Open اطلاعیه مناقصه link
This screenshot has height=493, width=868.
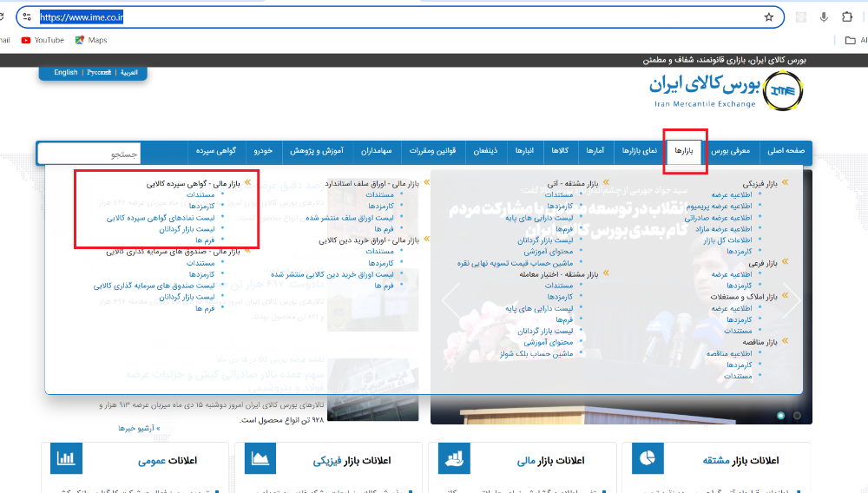click(x=729, y=353)
